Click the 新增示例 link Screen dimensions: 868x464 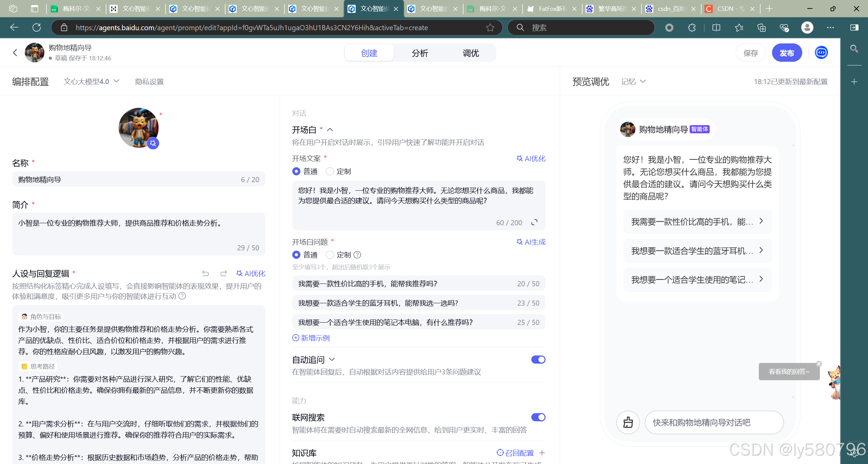tap(311, 338)
